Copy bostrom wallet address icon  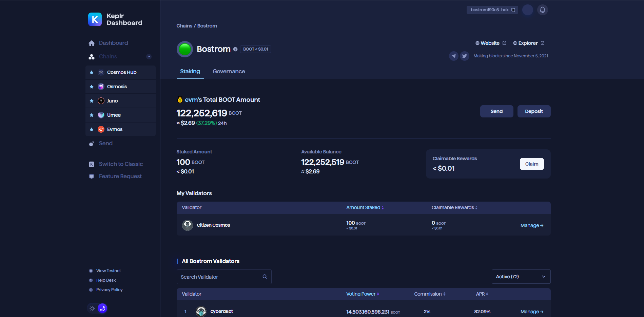point(513,10)
